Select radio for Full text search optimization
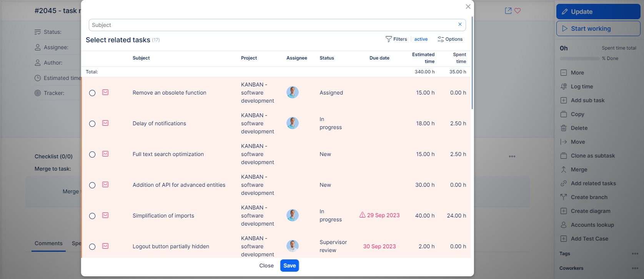Viewport: 644px width, 279px height. 92,154
